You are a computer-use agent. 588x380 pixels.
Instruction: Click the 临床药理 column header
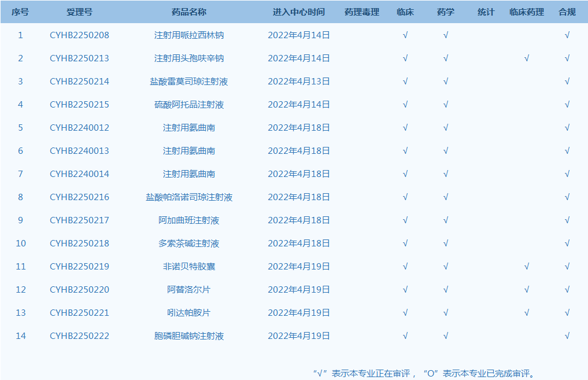tap(527, 12)
